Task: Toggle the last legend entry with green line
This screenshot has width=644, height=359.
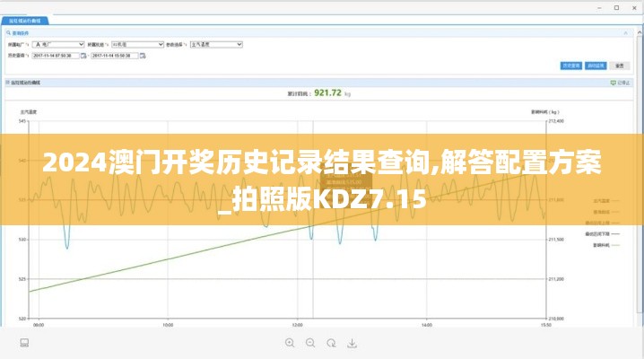Action: tap(606, 245)
